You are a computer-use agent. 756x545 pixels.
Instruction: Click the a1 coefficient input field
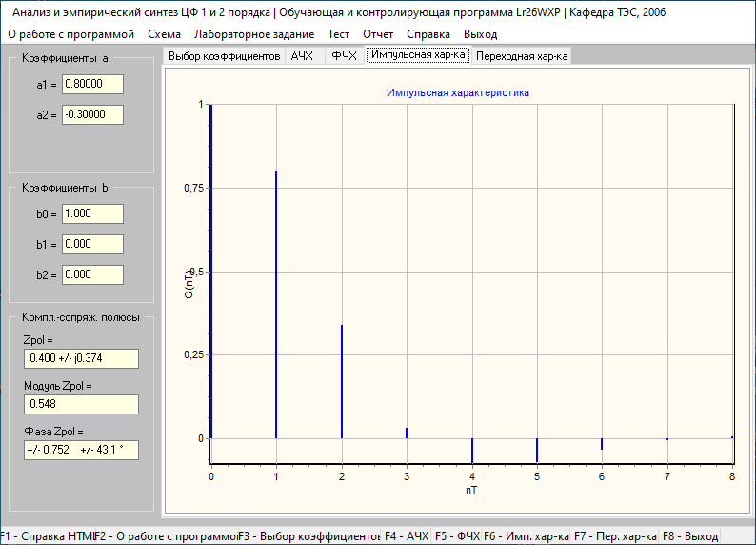[92, 85]
